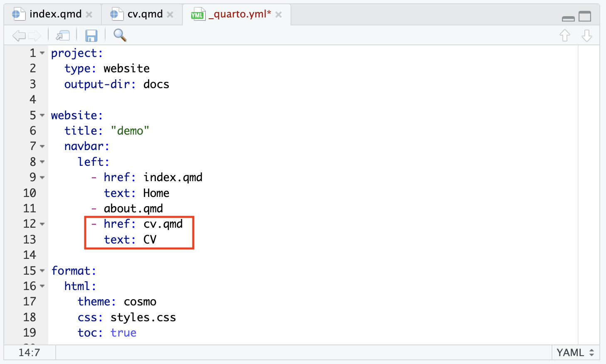Viewport: 606px width, 364px height.
Task: Maximize the editor pane
Action: (x=585, y=17)
